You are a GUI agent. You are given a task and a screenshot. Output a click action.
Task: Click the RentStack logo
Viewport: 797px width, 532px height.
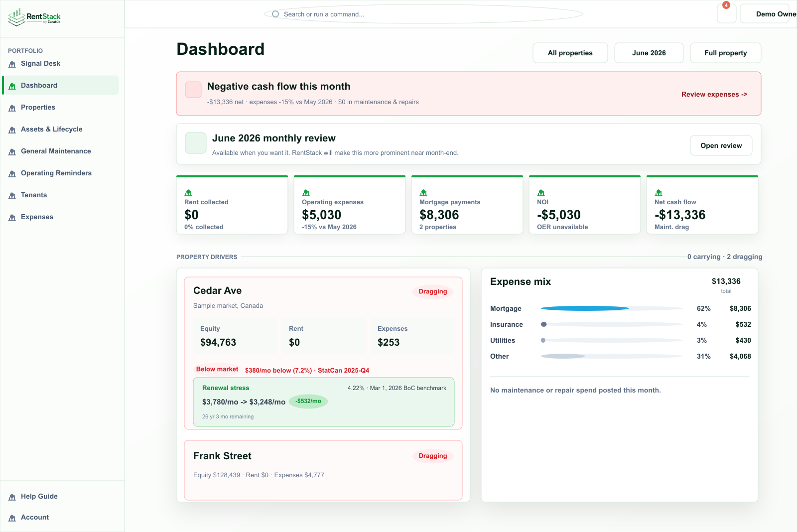34,17
